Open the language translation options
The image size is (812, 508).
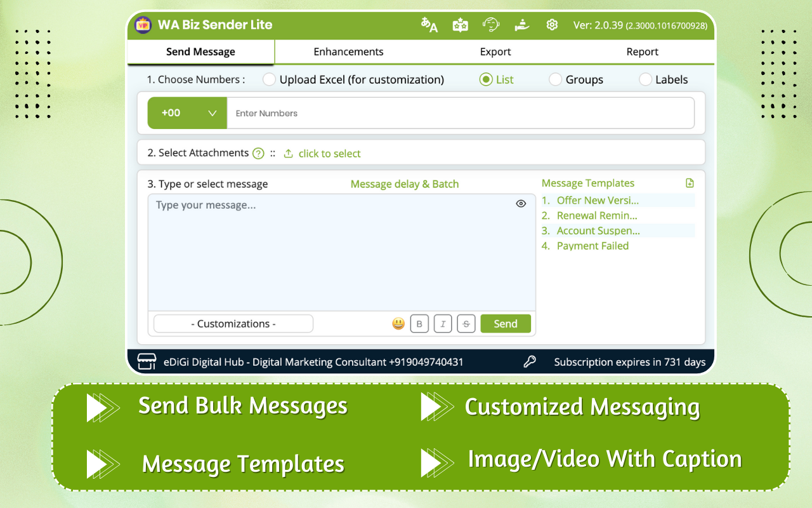point(429,24)
